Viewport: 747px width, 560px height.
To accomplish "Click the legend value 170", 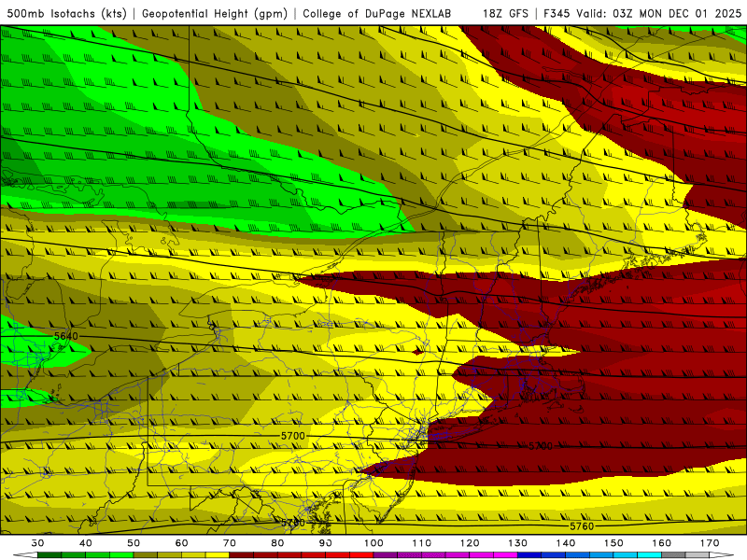I will click(x=710, y=543).
